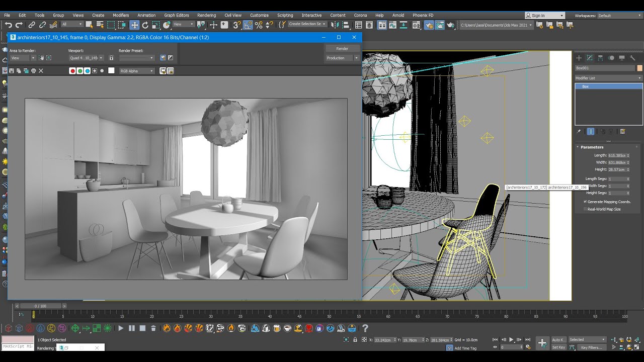
Task: Click the Save Image disk icon
Action: point(12,71)
